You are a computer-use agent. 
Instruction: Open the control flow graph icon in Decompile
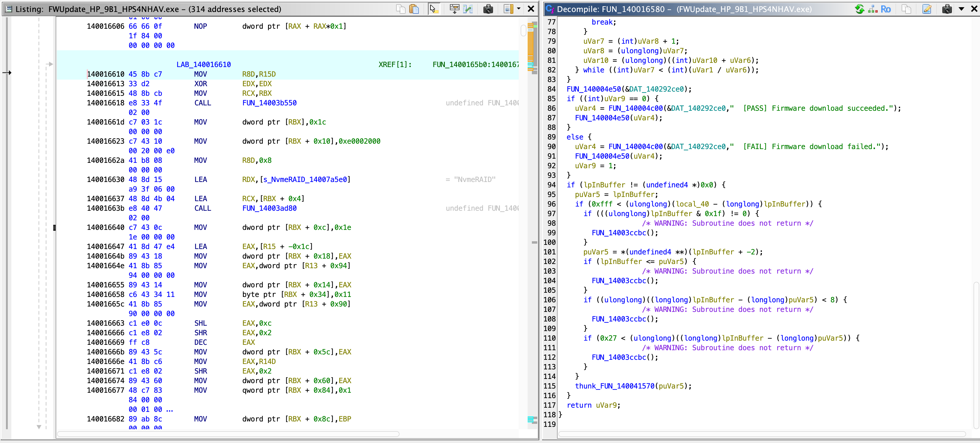pos(873,9)
